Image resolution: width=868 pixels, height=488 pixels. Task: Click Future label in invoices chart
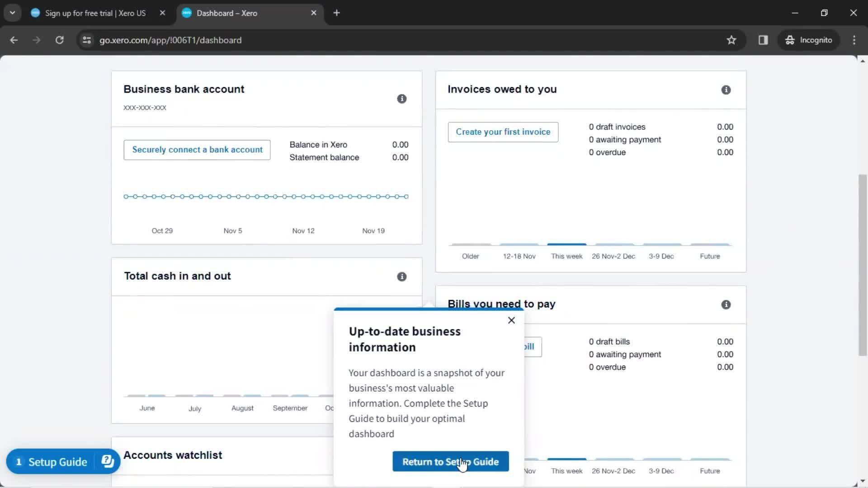(x=710, y=256)
